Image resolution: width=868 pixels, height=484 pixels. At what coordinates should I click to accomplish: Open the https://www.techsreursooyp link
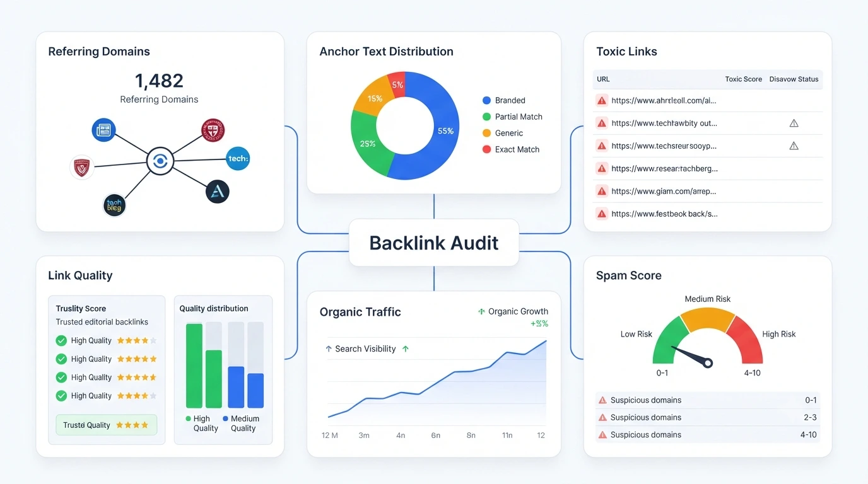tap(664, 146)
